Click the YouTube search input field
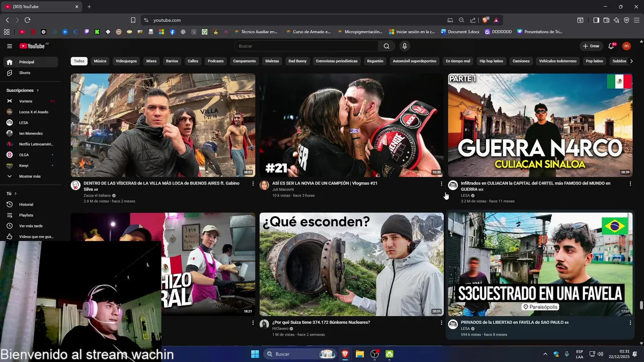This screenshot has width=644, height=362. click(x=307, y=46)
